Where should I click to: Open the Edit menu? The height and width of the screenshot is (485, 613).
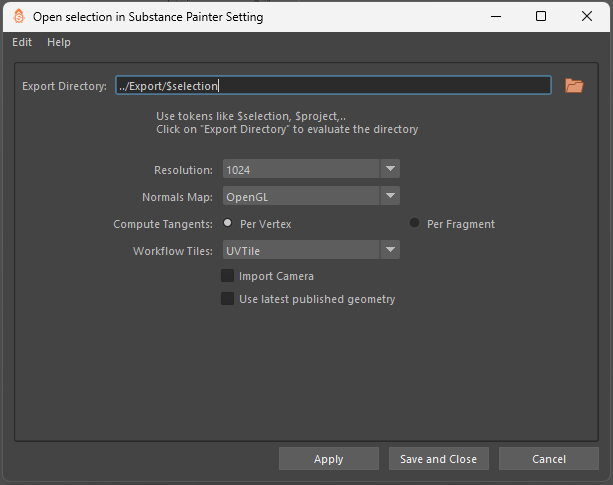(22, 42)
